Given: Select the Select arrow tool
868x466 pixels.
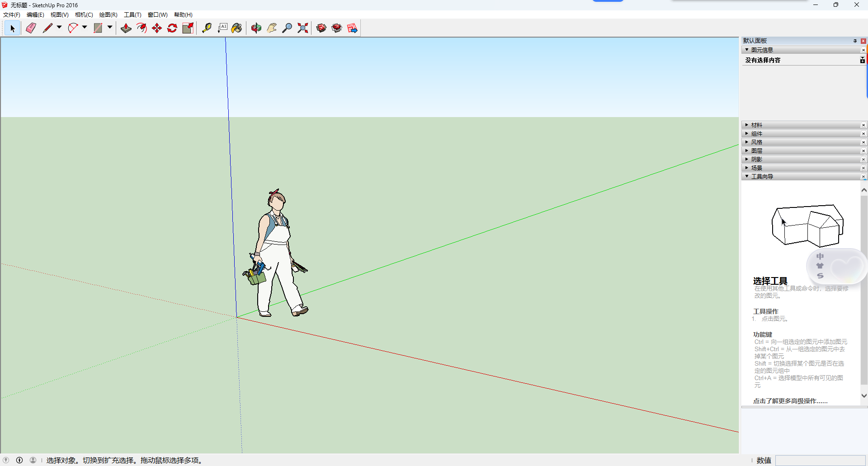Looking at the screenshot, I should (12, 28).
